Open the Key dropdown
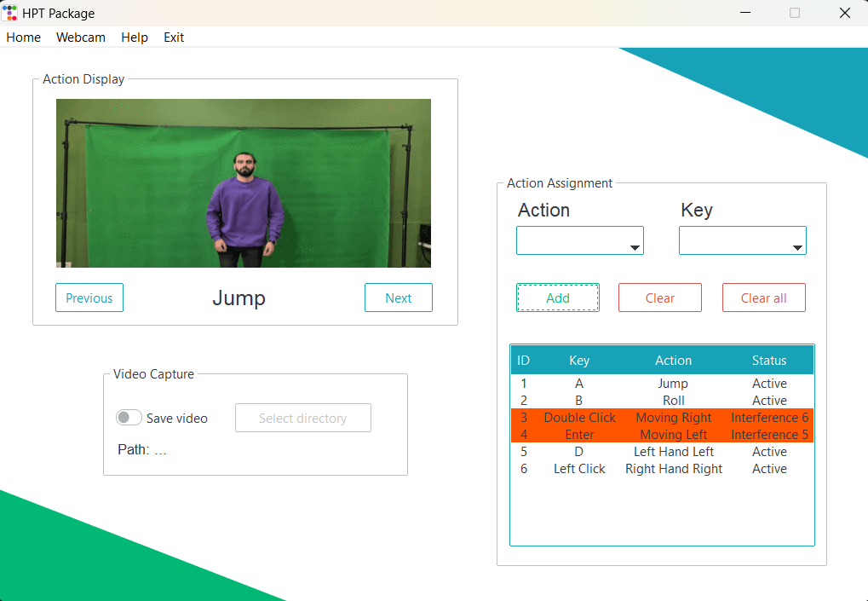Viewport: 868px width, 601px height. coord(742,240)
